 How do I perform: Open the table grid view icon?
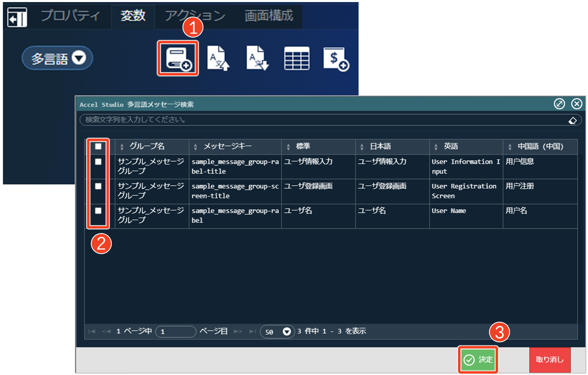(297, 59)
